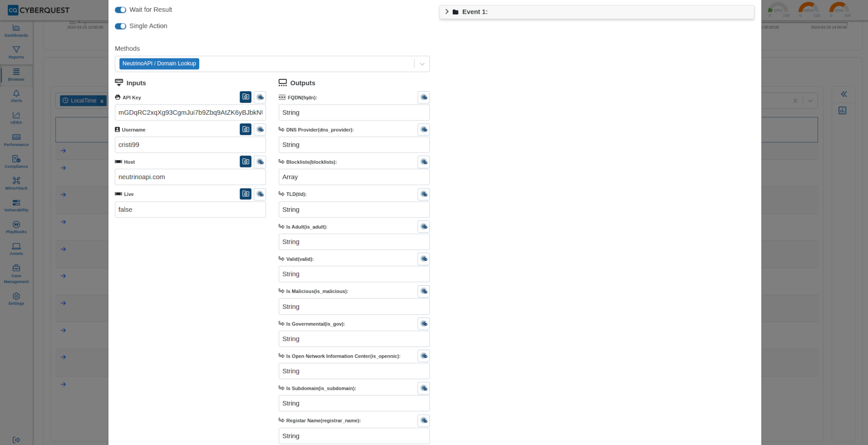Click the cloud icon for Is Malicious output
868x445 pixels.
[x=424, y=291]
